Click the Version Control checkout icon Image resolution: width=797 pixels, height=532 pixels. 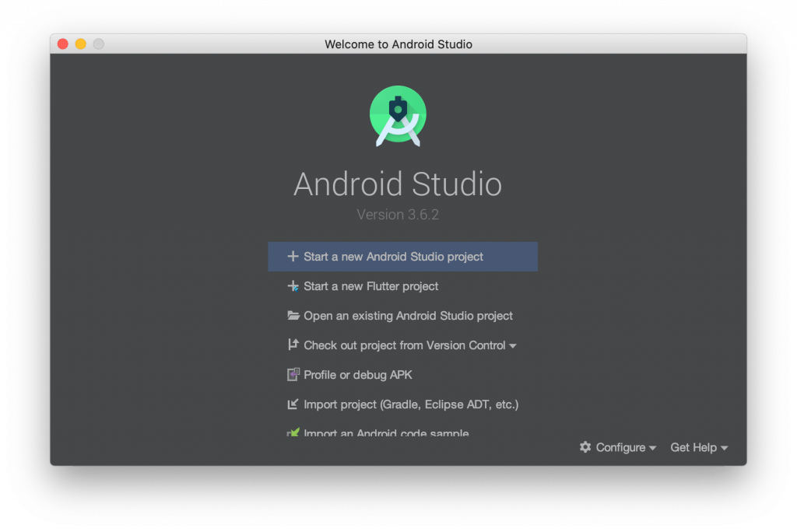pyautogui.click(x=293, y=345)
